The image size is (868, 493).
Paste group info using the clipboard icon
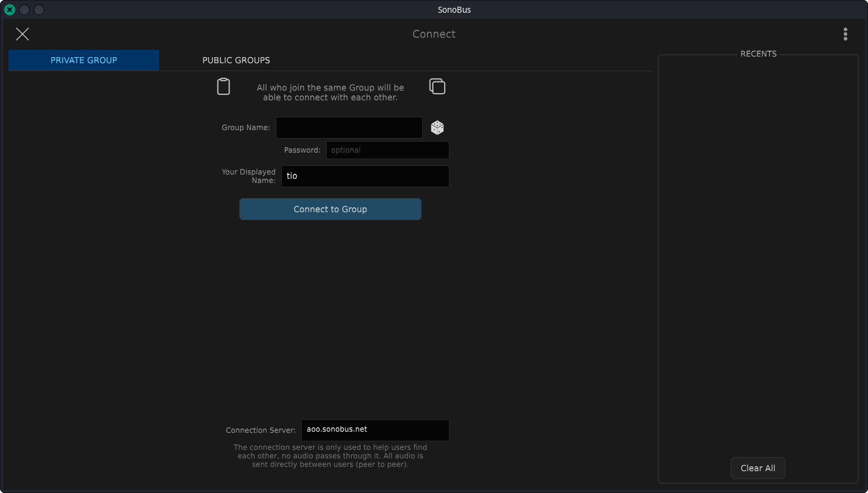point(224,86)
